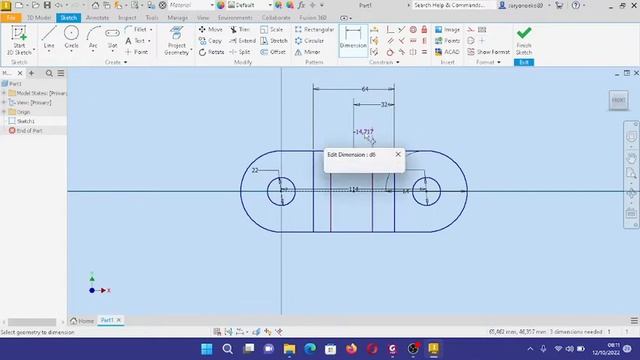This screenshot has height=360, width=640.
Task: Select the Line sketch tool
Action: point(49,38)
